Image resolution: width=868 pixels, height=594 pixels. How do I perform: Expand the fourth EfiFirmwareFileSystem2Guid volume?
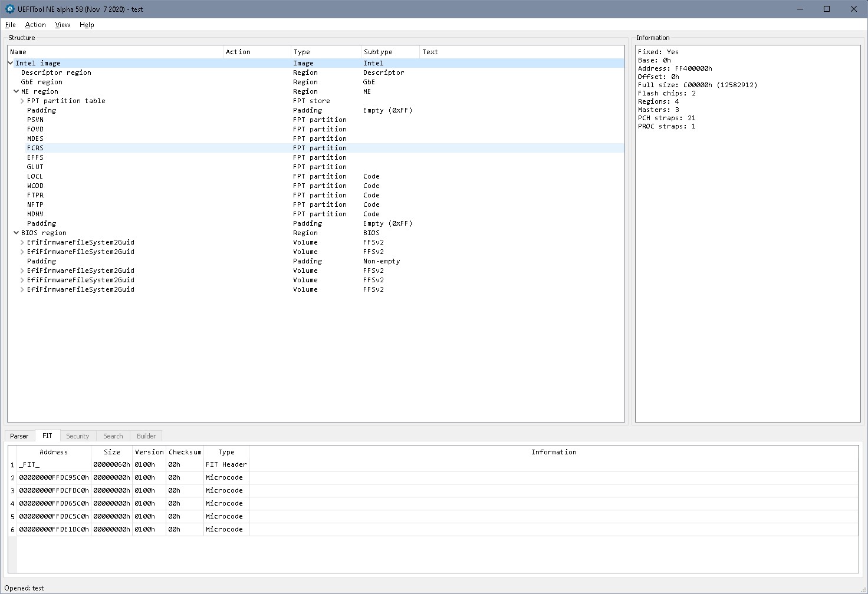22,280
